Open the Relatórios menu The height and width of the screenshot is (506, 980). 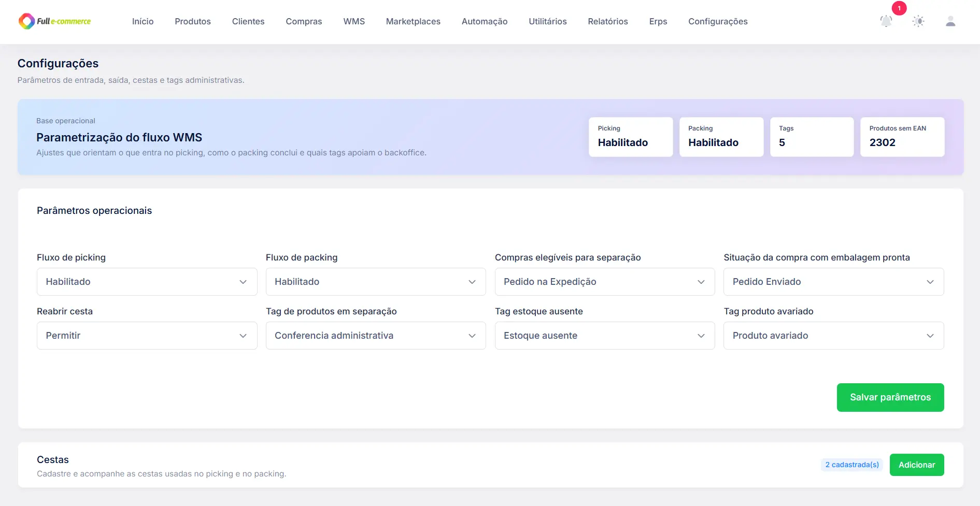click(608, 21)
